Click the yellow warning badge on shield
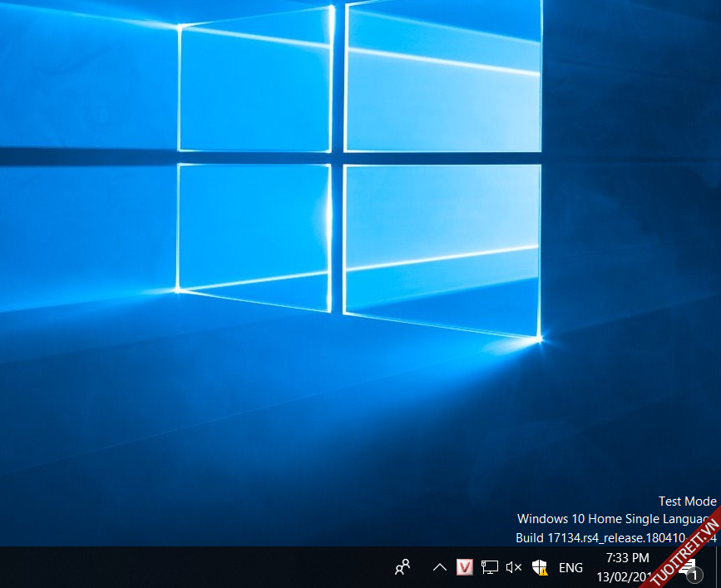 tap(543, 572)
